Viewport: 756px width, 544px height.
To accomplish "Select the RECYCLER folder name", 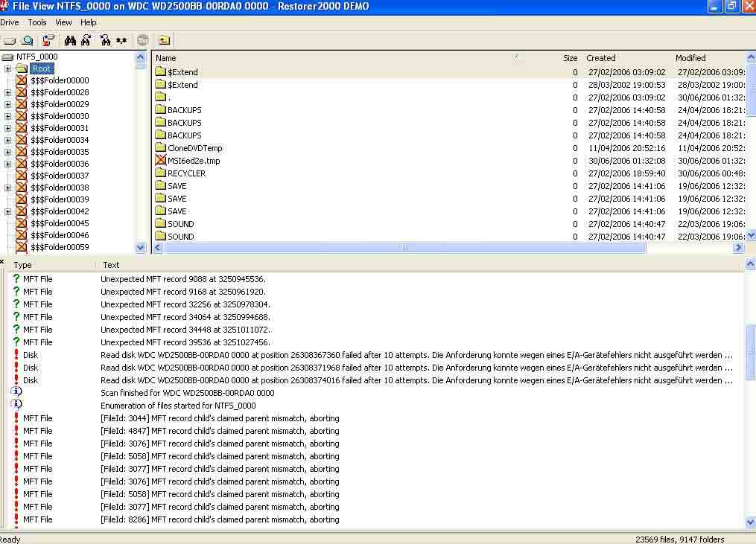I will tap(187, 173).
